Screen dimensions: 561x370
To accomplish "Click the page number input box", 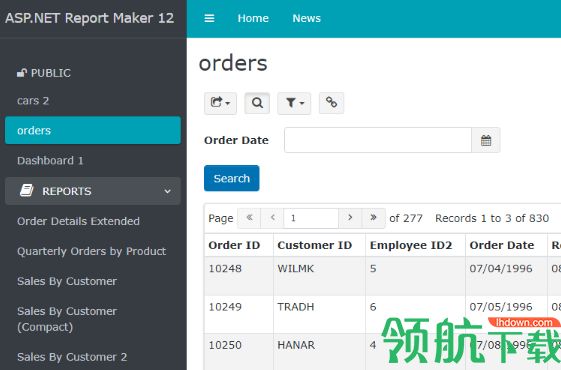I will (311, 218).
